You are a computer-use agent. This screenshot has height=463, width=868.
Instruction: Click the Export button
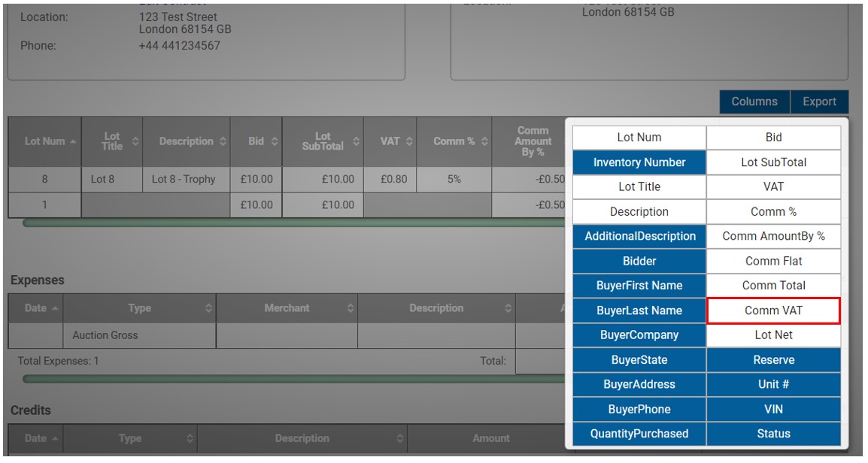[819, 101]
